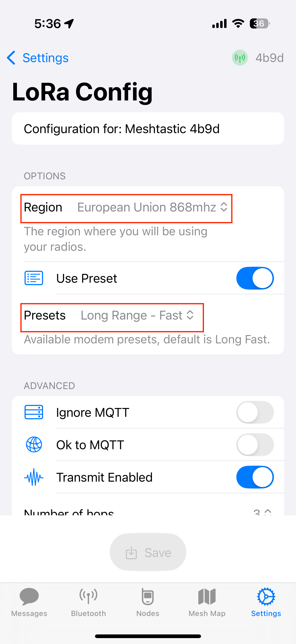Open the Presets Long Range dropdown
296x644 pixels.
[137, 315]
